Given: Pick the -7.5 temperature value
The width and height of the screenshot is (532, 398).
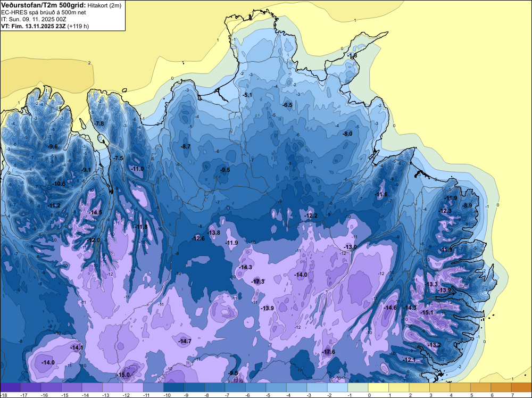Looking at the screenshot, I should (x=119, y=158).
